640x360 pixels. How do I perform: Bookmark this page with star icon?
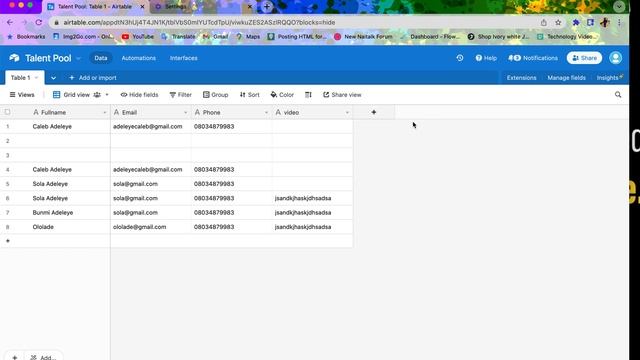(558, 22)
